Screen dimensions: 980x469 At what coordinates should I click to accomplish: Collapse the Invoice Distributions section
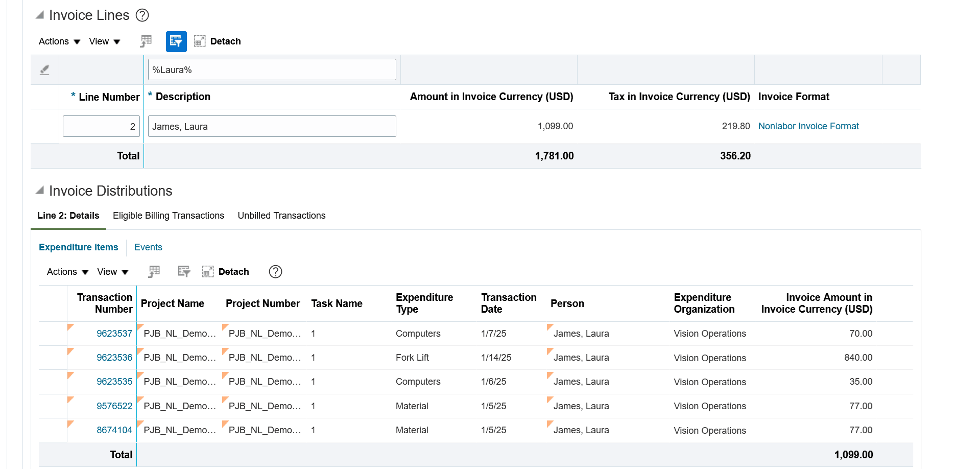[39, 191]
